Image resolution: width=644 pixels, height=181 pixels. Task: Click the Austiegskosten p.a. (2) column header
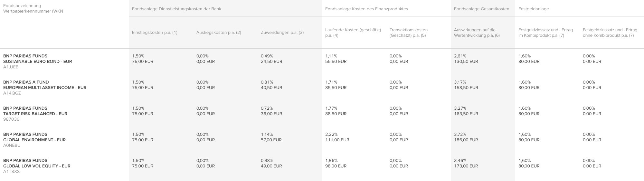pyautogui.click(x=219, y=33)
